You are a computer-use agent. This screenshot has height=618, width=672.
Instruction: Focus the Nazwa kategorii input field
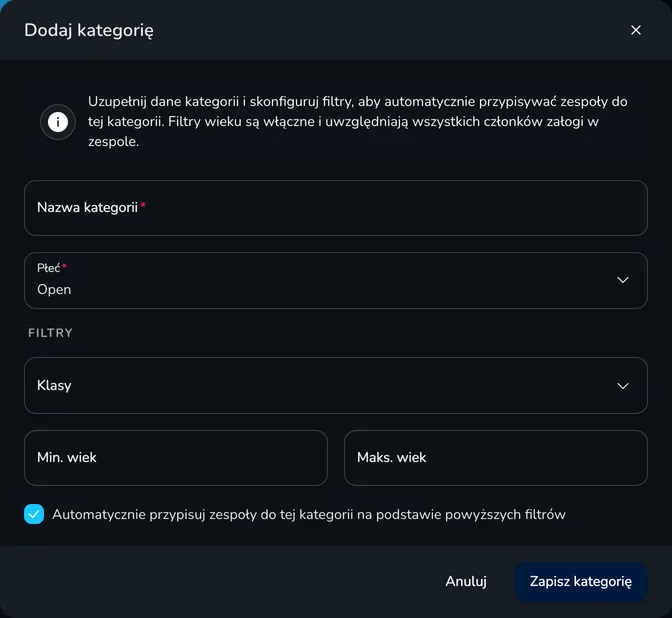coord(336,208)
